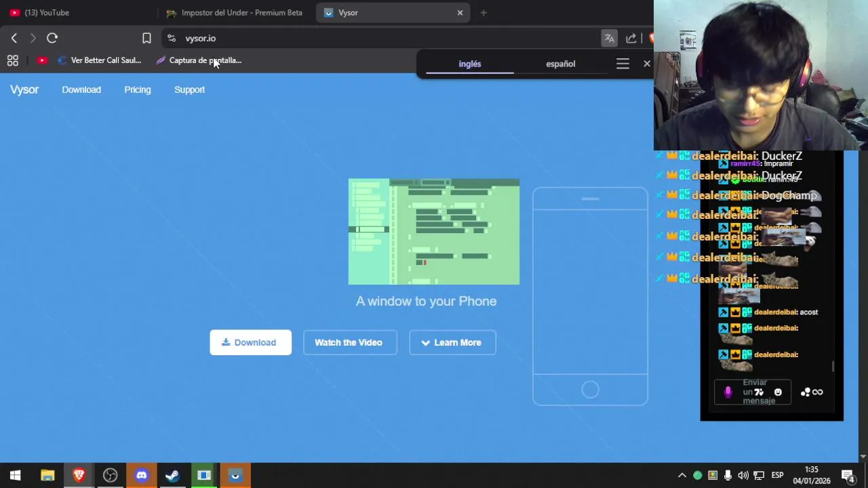Open File Explorer from the taskbar
The width and height of the screenshot is (868, 488).
[x=47, y=475]
